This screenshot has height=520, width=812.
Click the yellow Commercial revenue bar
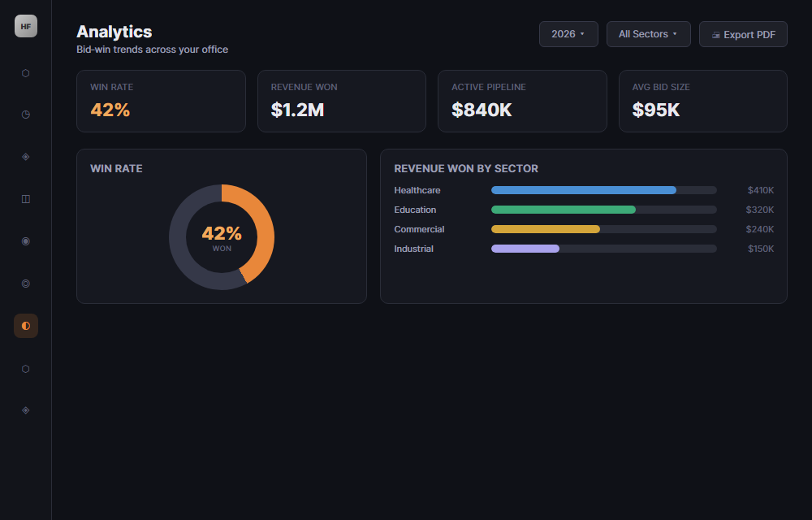click(546, 229)
